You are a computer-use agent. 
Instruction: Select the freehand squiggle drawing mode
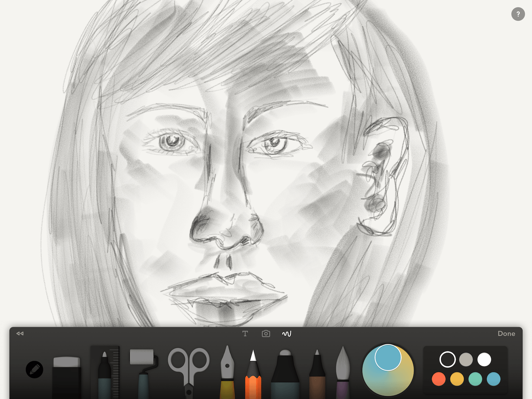[287, 333]
